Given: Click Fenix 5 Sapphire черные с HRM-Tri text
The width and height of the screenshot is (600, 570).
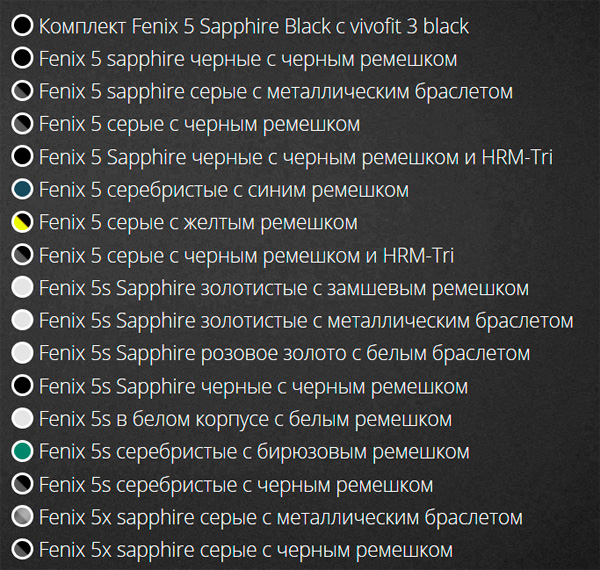Looking at the screenshot, I should point(295,157).
